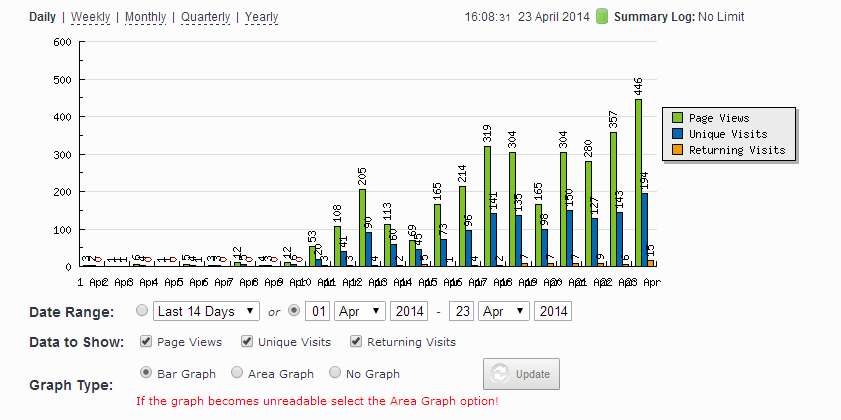Open the Yearly stats view
Image resolution: width=841 pixels, height=420 pixels.
coord(261,17)
